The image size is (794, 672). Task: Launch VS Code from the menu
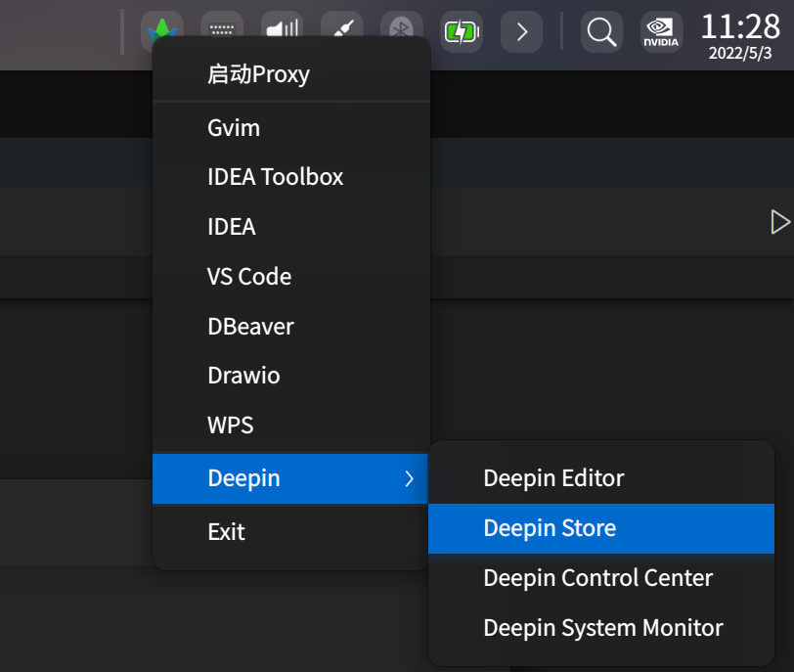pyautogui.click(x=249, y=277)
